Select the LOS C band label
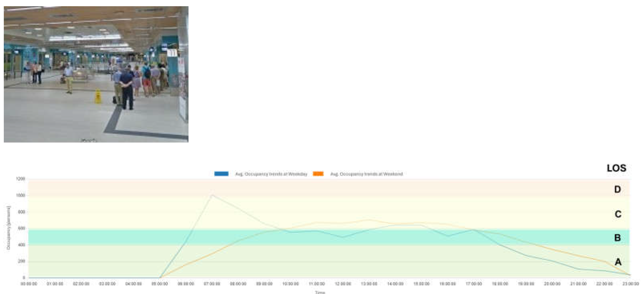This screenshot has width=644, height=294. point(618,214)
